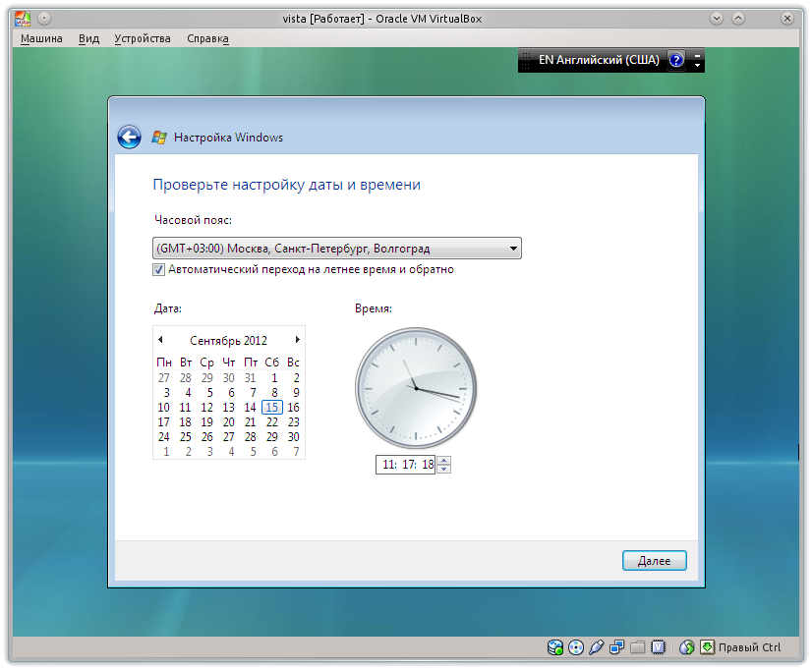Click the keyboard capture arrow indicator
812x670 pixels.
click(707, 647)
